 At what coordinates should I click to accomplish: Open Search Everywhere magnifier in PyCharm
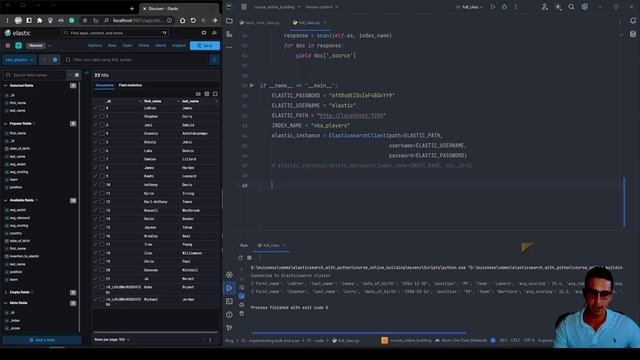coord(571,7)
